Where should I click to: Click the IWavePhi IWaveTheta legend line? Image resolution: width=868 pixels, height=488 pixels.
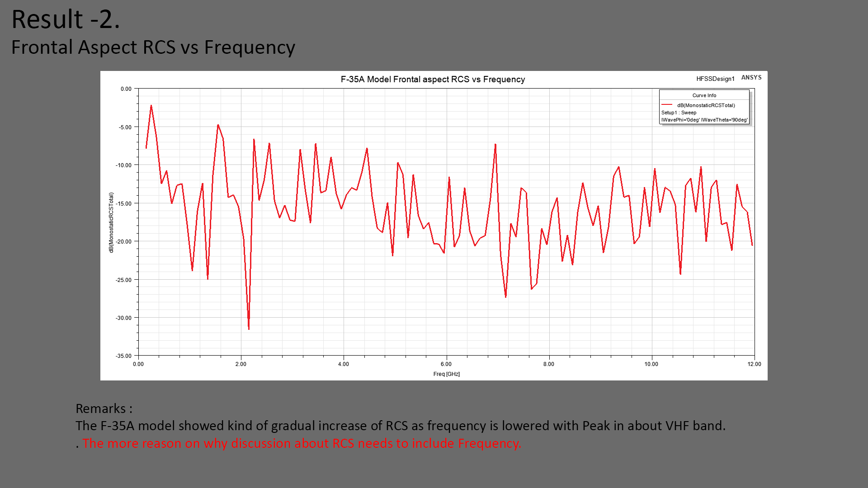704,120
